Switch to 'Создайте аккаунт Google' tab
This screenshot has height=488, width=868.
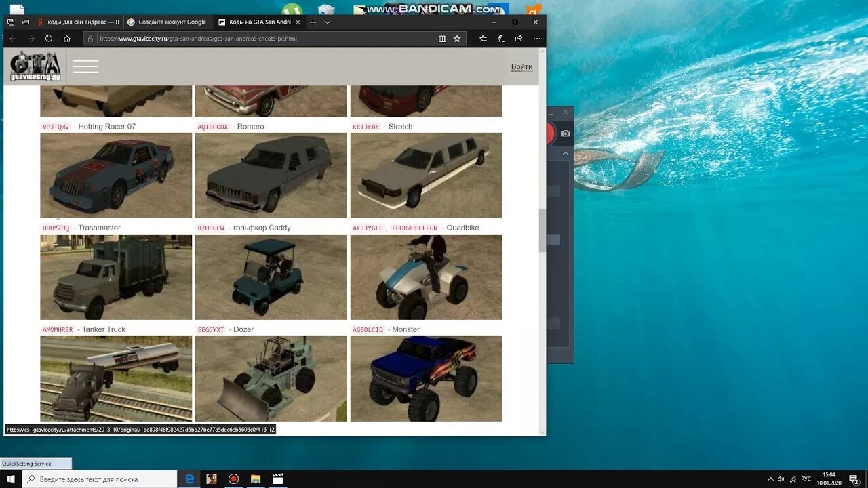(167, 22)
